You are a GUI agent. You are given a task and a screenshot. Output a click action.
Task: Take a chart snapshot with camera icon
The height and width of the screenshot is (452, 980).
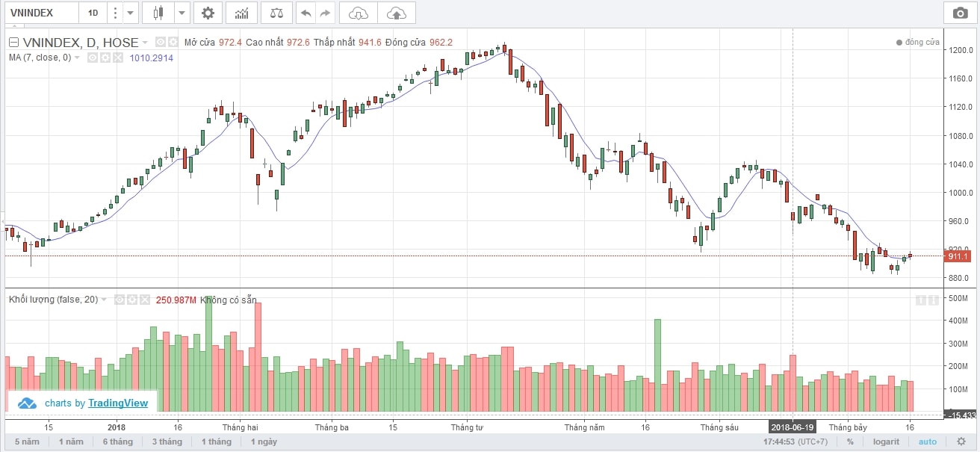pyautogui.click(x=958, y=13)
